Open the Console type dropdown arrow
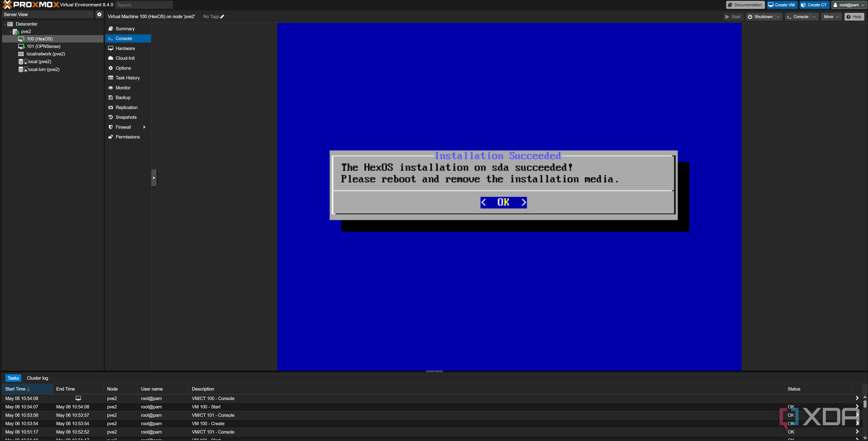 pos(814,17)
